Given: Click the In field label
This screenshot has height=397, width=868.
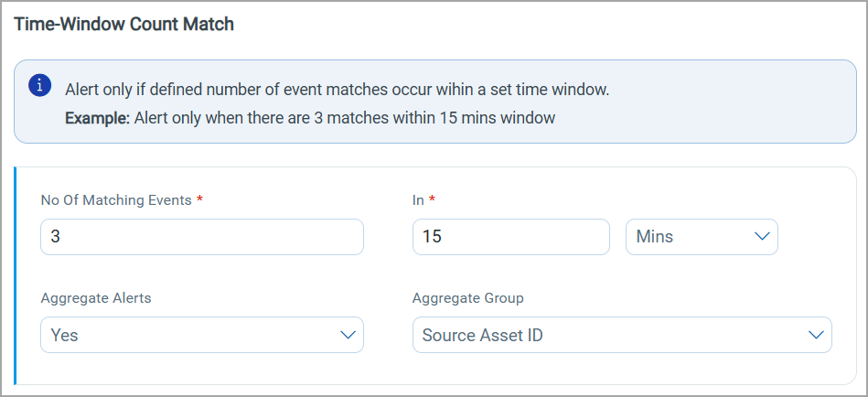Looking at the screenshot, I should pos(418,200).
